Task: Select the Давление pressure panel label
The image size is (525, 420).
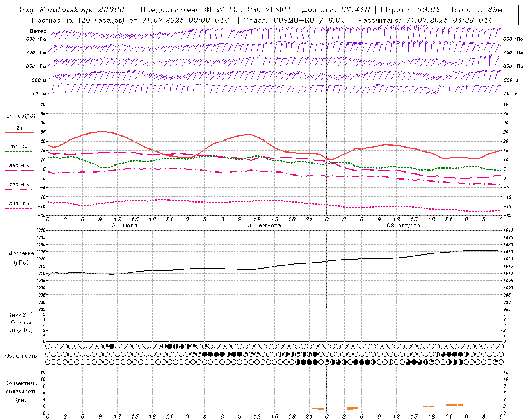Action: [21, 253]
